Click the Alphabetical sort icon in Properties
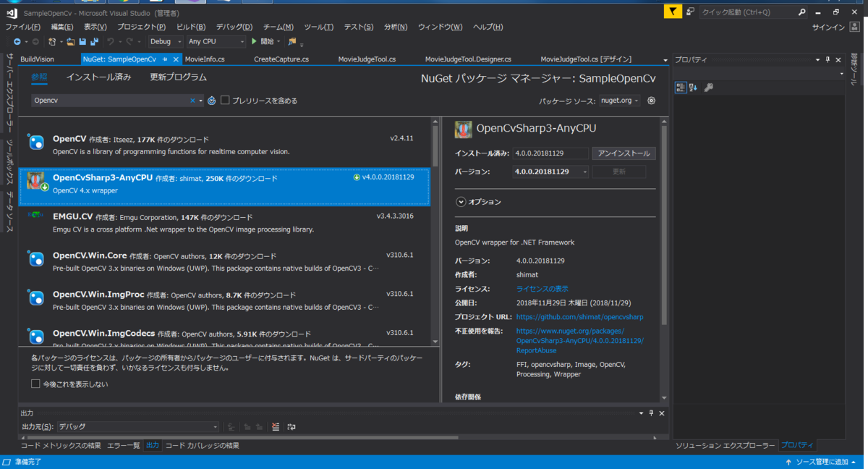The height and width of the screenshot is (469, 868). (693, 87)
